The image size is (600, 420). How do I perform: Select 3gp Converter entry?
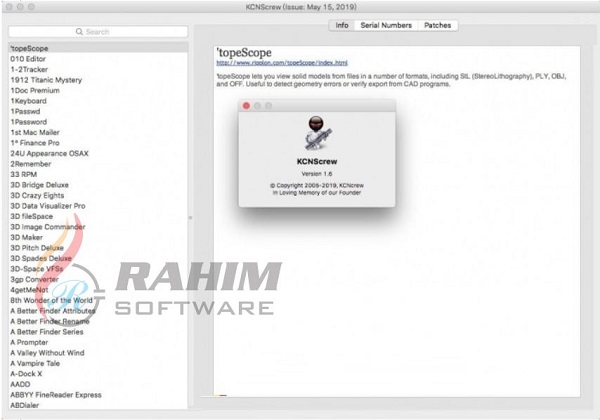98,280
